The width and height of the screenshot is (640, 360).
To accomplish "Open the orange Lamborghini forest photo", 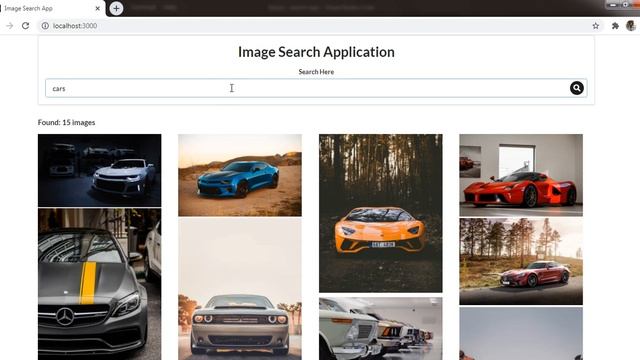I will pos(380,213).
